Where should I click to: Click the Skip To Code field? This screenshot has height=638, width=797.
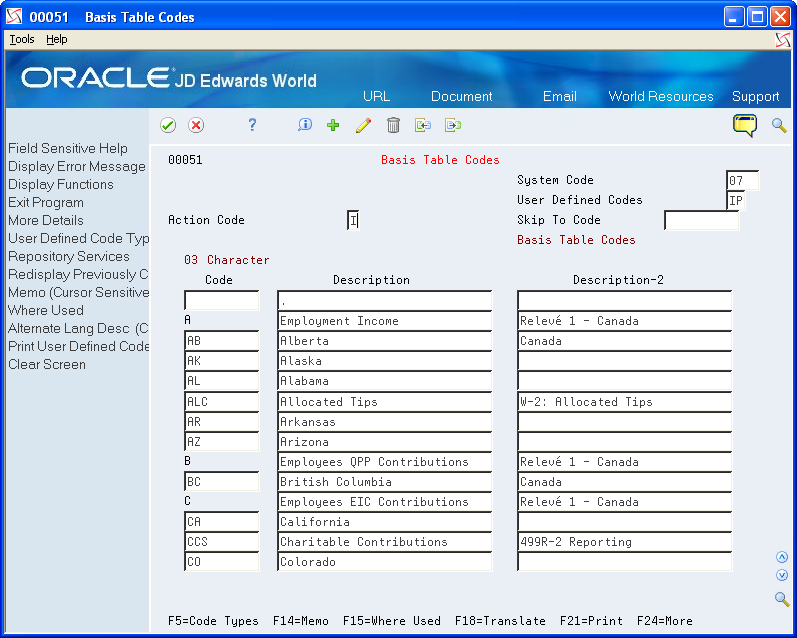click(x=701, y=220)
